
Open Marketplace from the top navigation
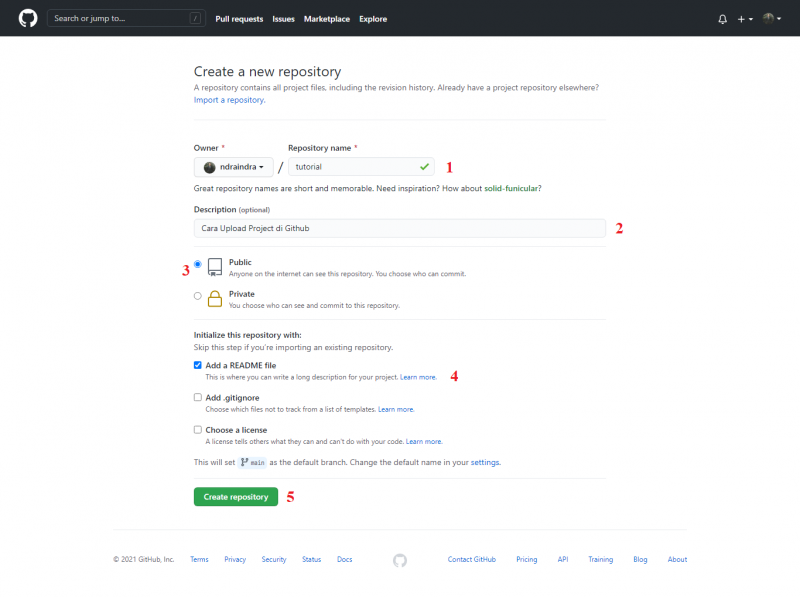click(327, 19)
